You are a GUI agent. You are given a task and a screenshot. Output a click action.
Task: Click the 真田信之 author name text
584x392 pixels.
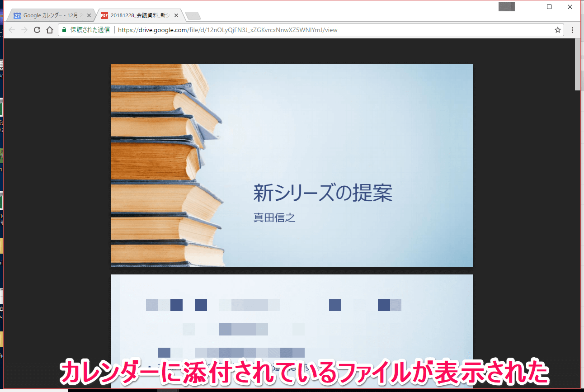[x=274, y=217]
